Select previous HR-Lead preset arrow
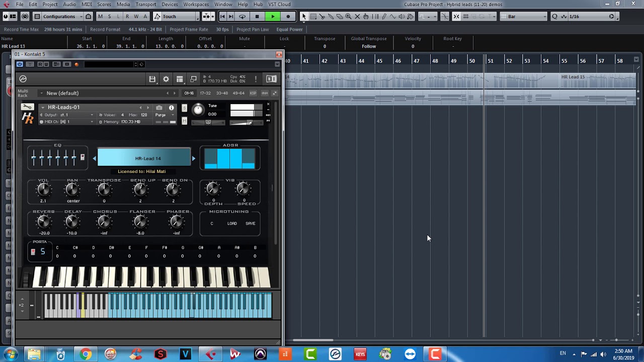Screen dimensions: 644x362 94,158
